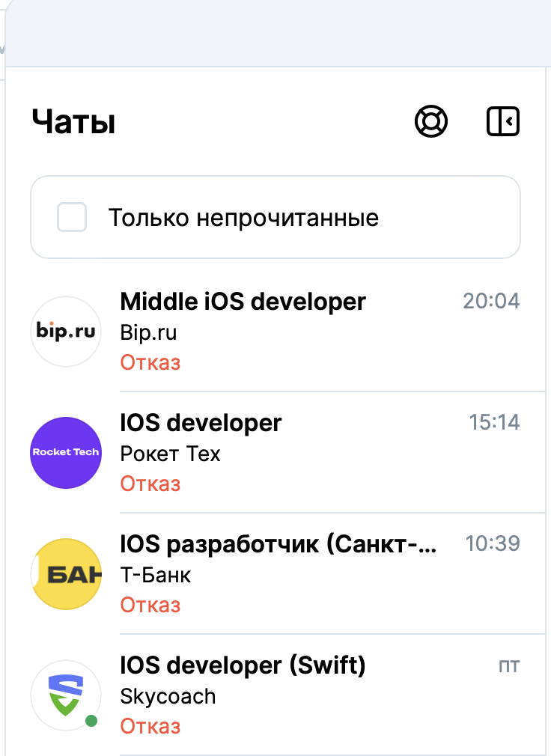Collapse the chats side panel icon
Screen dimensions: 551x756
pos(503,121)
